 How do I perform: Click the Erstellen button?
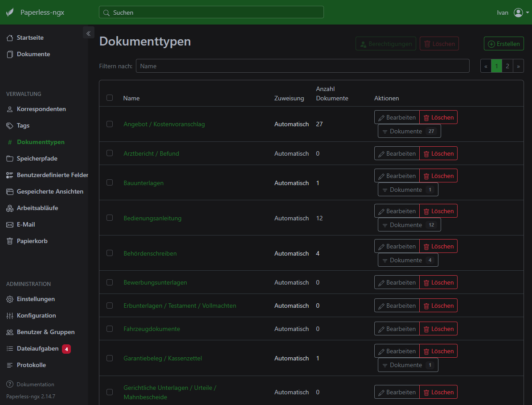(x=503, y=43)
